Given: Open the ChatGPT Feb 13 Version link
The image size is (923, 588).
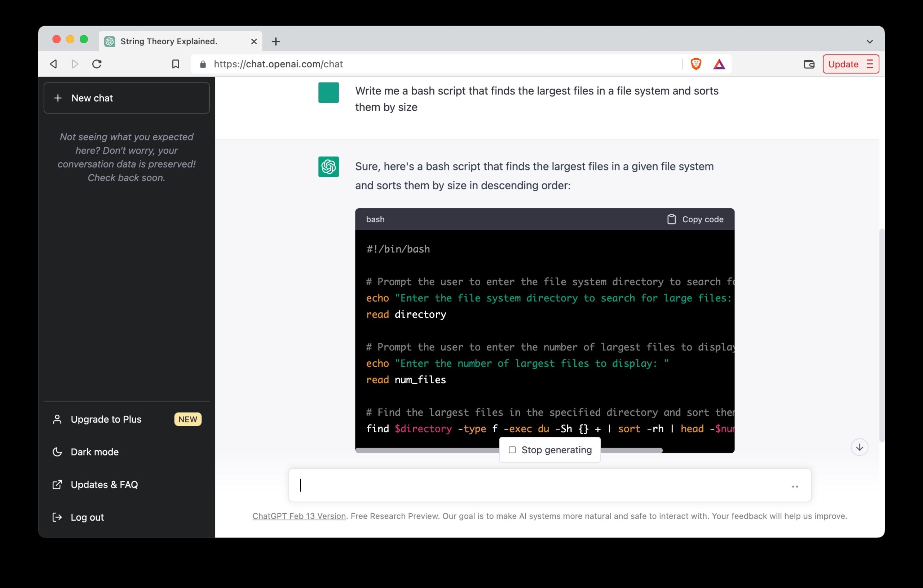Looking at the screenshot, I should (299, 516).
